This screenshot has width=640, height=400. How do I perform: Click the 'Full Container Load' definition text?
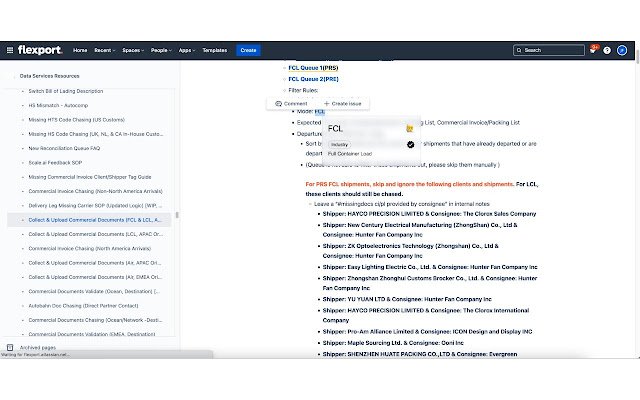[350, 154]
